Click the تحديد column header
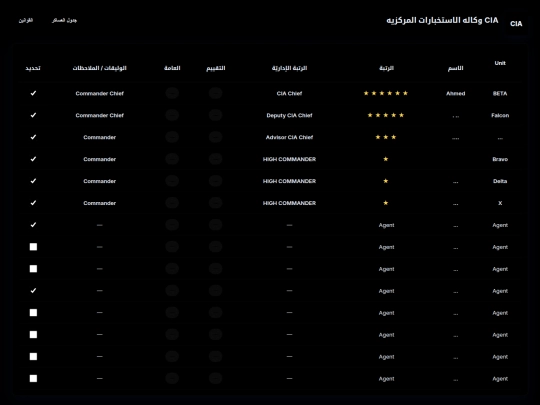Image resolution: width=540 pixels, height=405 pixels. pyautogui.click(x=33, y=68)
